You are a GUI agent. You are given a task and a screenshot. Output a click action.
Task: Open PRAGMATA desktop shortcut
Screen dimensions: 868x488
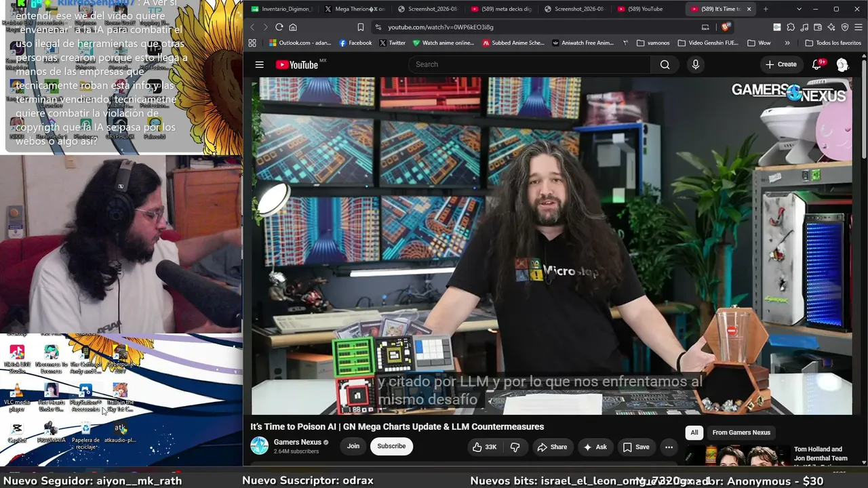pyautogui.click(x=51, y=433)
